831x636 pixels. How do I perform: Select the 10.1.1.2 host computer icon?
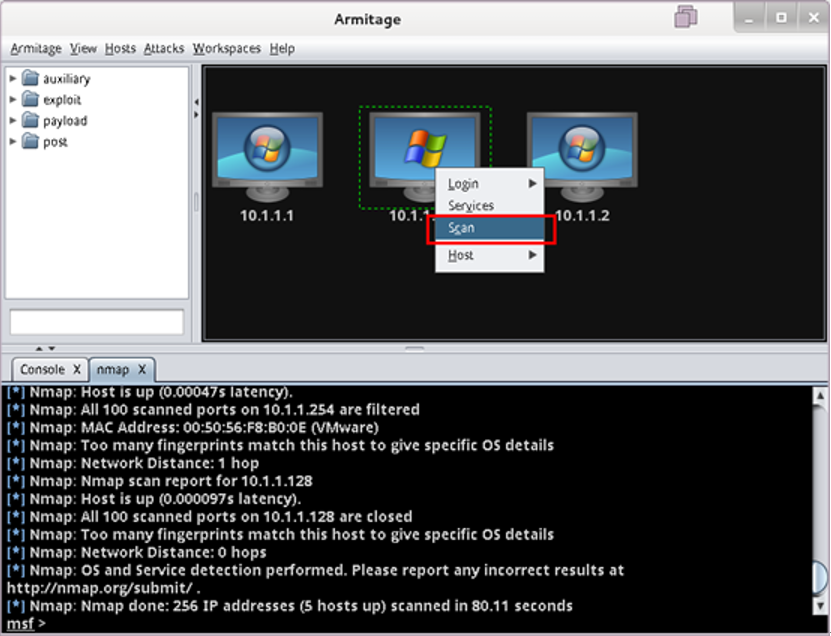(582, 157)
